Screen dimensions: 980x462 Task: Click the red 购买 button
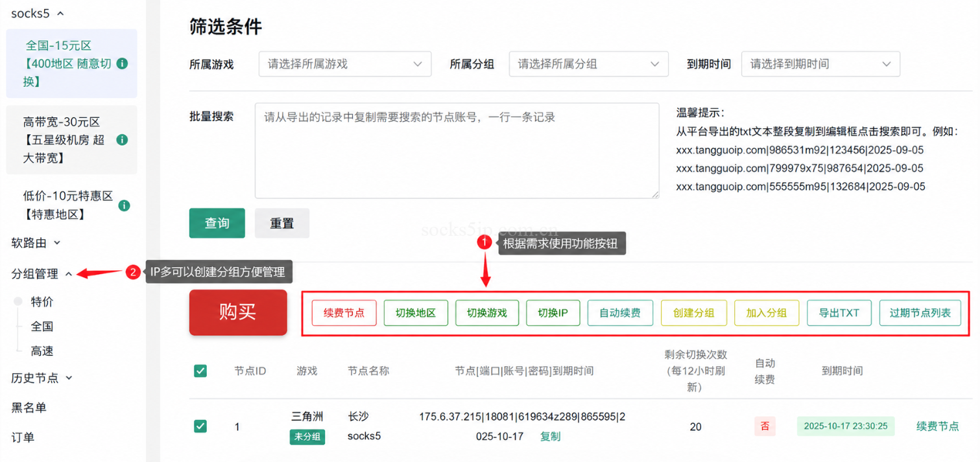click(x=238, y=312)
